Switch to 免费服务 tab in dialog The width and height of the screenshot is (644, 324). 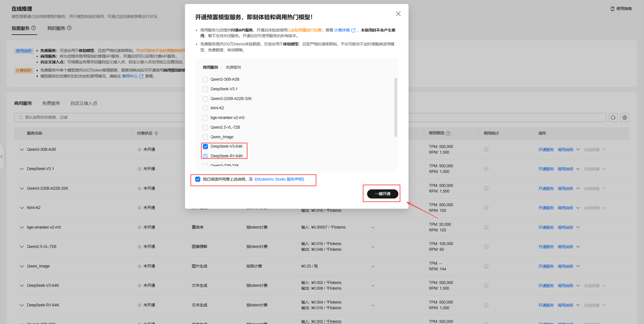[x=233, y=67]
